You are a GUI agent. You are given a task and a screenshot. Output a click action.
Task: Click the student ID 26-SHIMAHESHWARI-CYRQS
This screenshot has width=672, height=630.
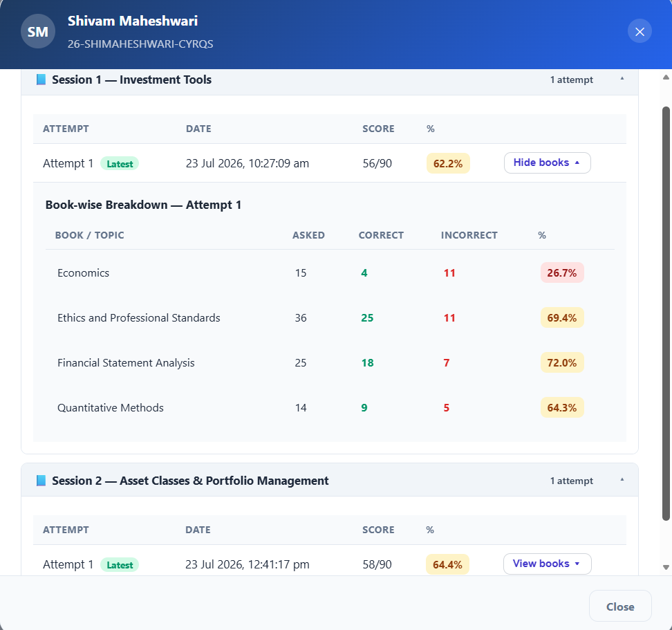(x=140, y=44)
